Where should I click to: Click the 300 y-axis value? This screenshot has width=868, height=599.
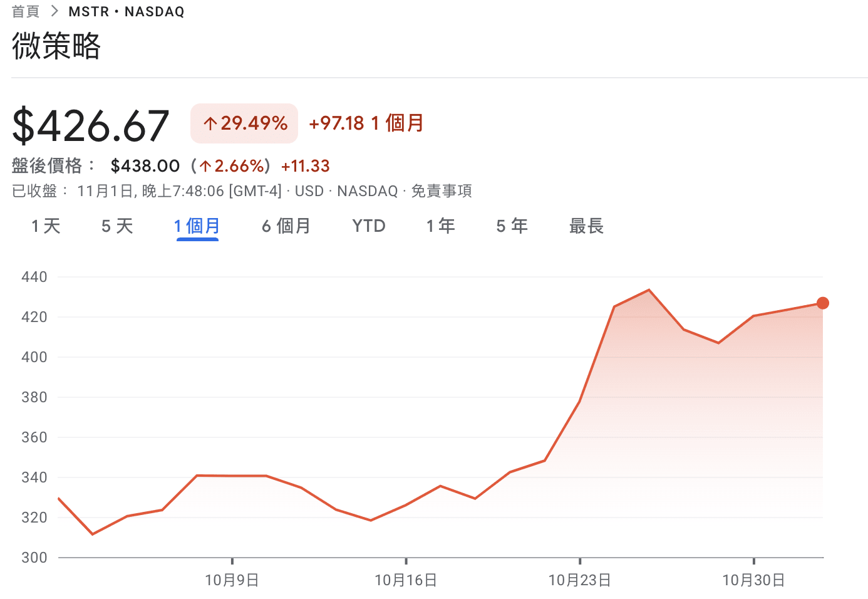click(x=34, y=558)
